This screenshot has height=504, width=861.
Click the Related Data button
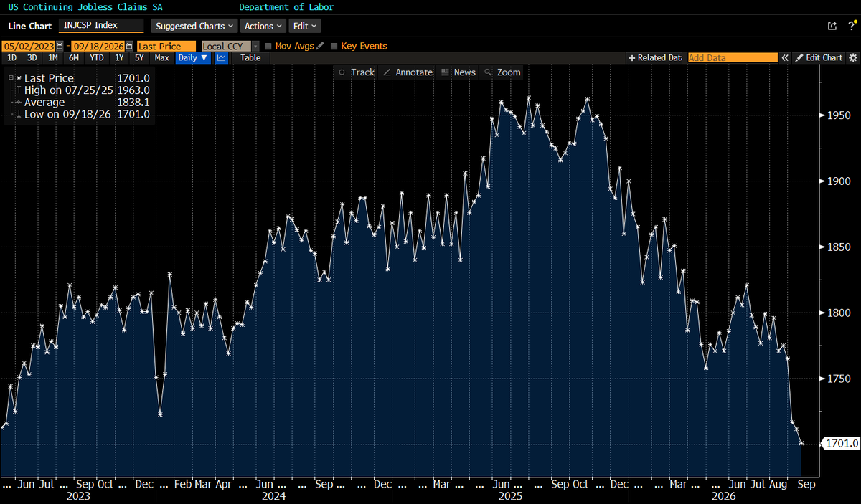(655, 57)
